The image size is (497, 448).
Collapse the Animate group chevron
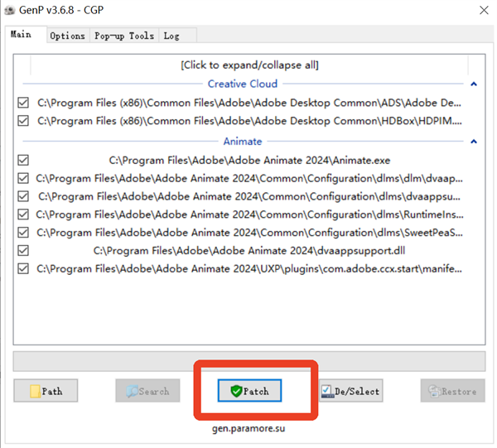point(474,142)
